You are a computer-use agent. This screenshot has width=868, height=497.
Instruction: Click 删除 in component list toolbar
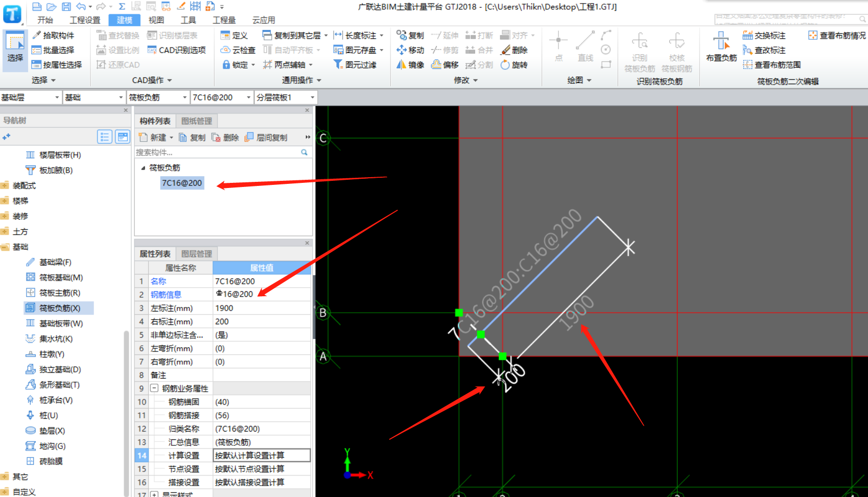225,137
